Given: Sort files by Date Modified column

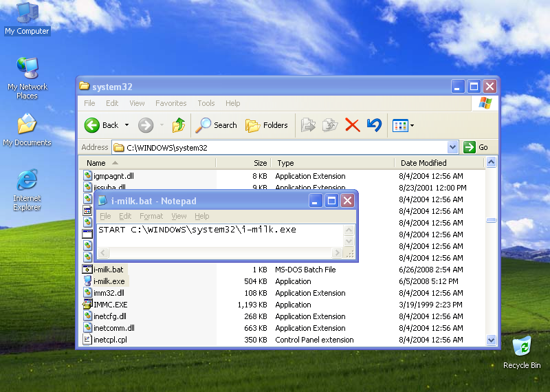Looking at the screenshot, I should (x=423, y=163).
